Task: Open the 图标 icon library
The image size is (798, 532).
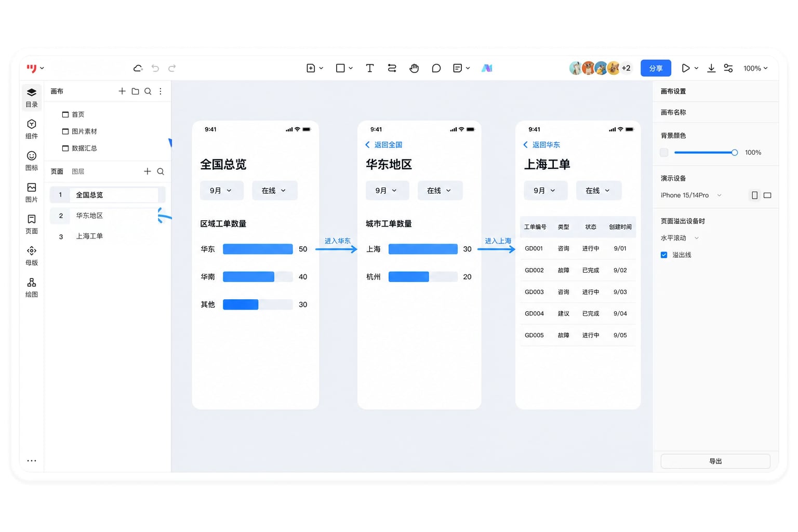Action: (32, 161)
